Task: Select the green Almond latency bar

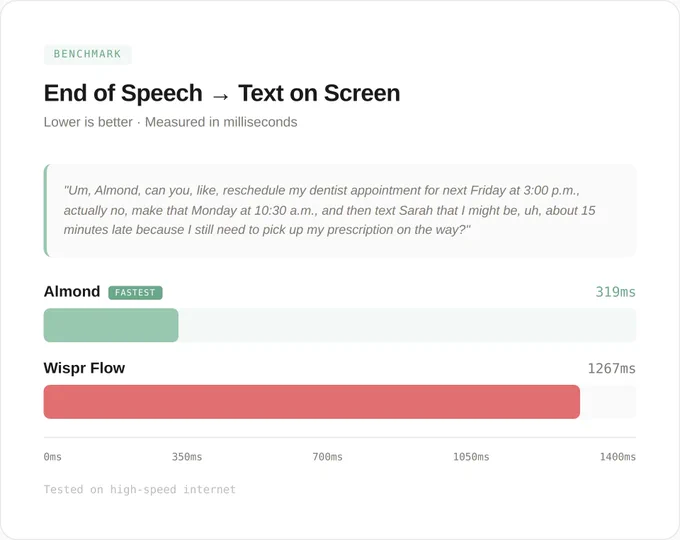Action: (111, 325)
